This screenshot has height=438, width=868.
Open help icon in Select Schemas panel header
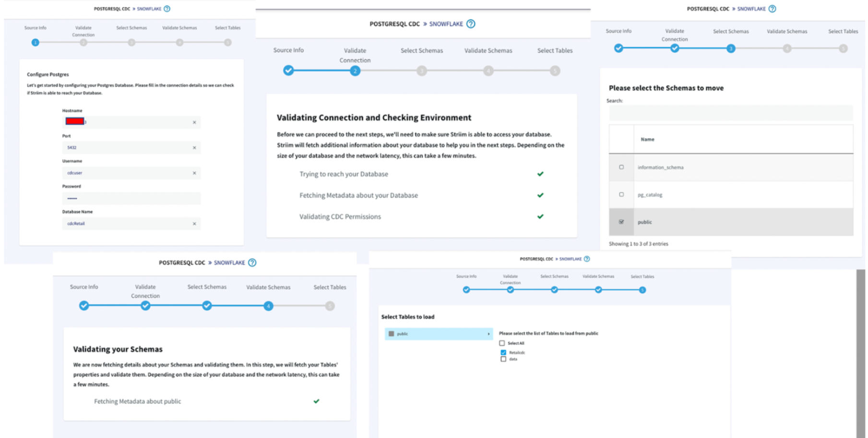[x=772, y=9]
